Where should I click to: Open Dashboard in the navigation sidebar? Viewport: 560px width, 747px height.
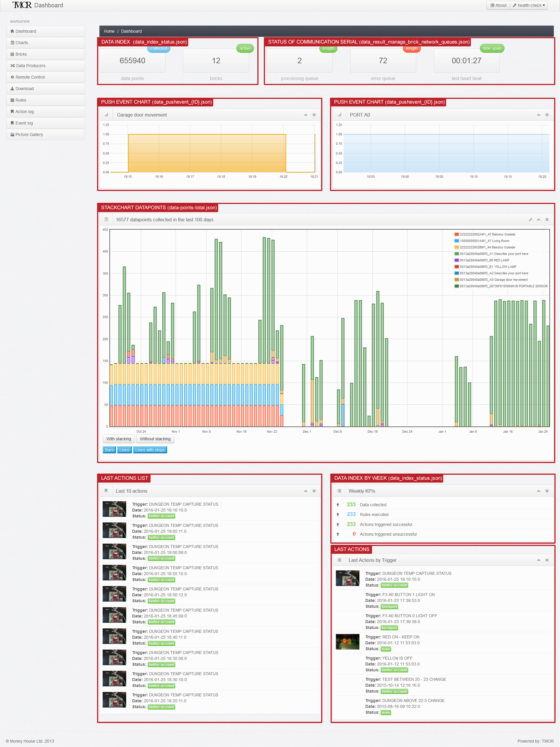pyautogui.click(x=46, y=31)
